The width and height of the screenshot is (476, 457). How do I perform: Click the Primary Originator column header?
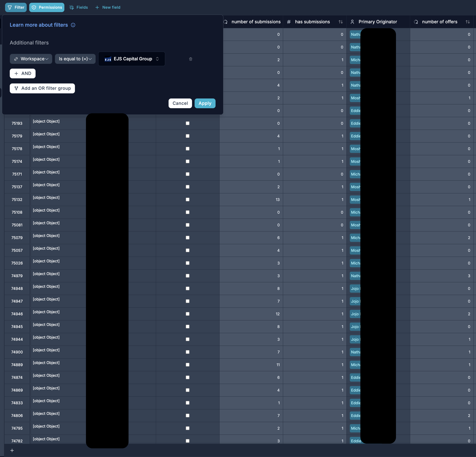[x=377, y=22]
